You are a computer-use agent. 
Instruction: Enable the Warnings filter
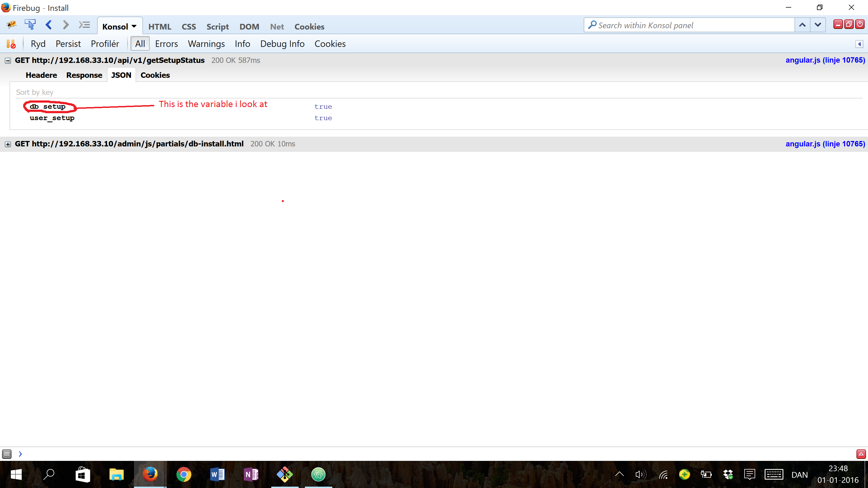click(206, 44)
